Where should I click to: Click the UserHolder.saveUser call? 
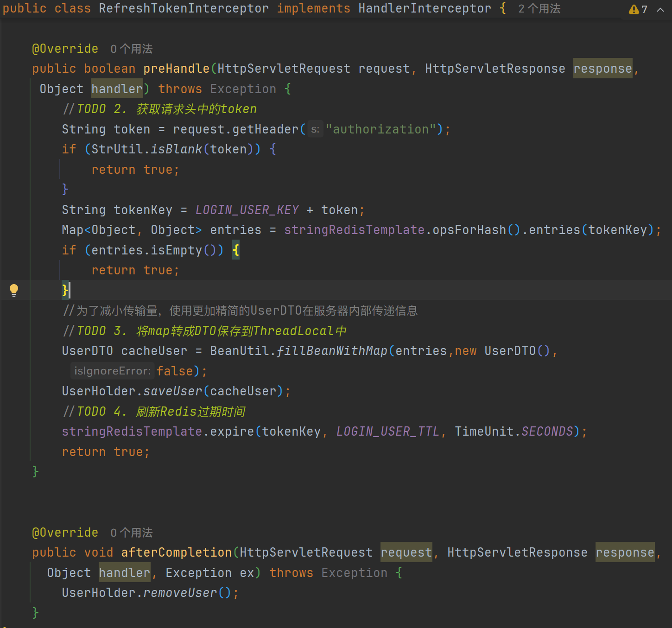click(132, 391)
